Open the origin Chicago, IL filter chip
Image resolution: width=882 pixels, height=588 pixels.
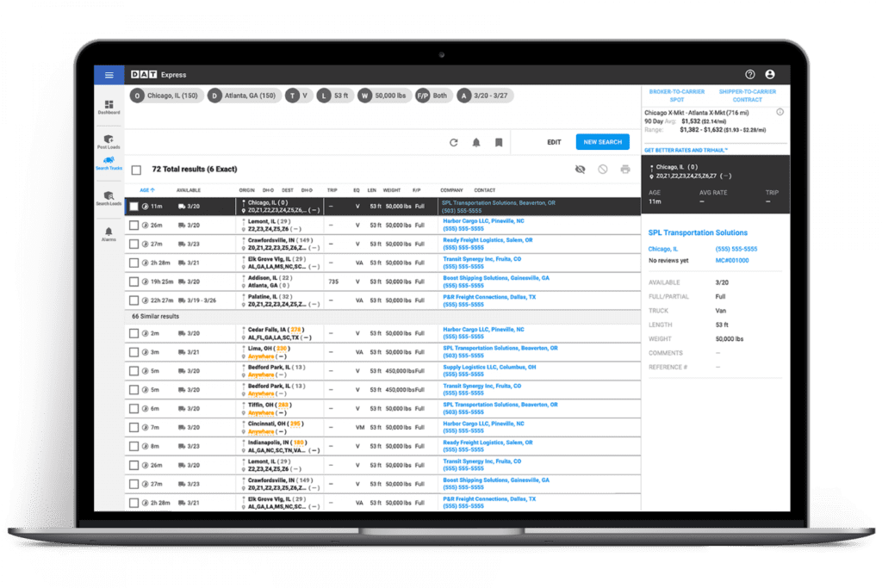[165, 96]
